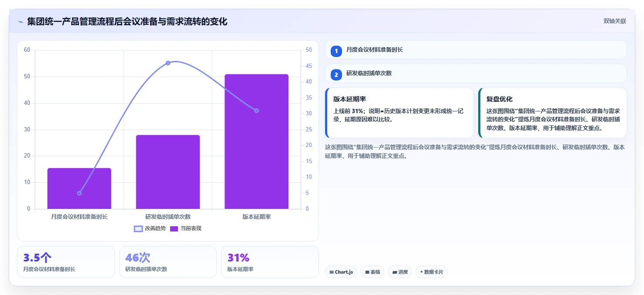Open list item 2 研发临时插单次数
Viewport: 644px width, 295px height.
tap(476, 73)
